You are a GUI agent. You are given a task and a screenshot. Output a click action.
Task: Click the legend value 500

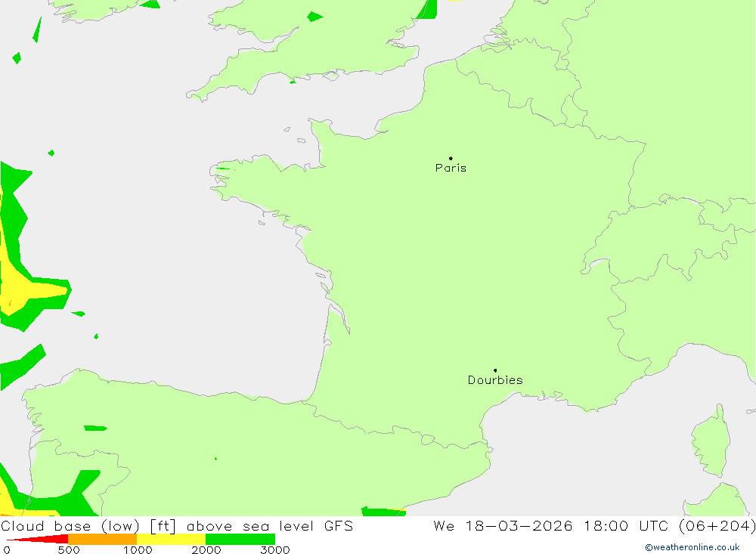pos(69,549)
